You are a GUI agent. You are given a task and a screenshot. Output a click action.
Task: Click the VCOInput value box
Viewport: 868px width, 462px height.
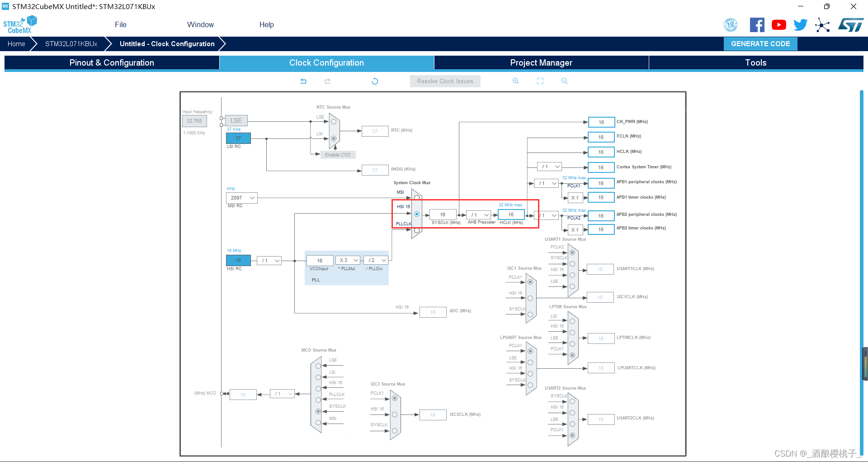(x=320, y=261)
